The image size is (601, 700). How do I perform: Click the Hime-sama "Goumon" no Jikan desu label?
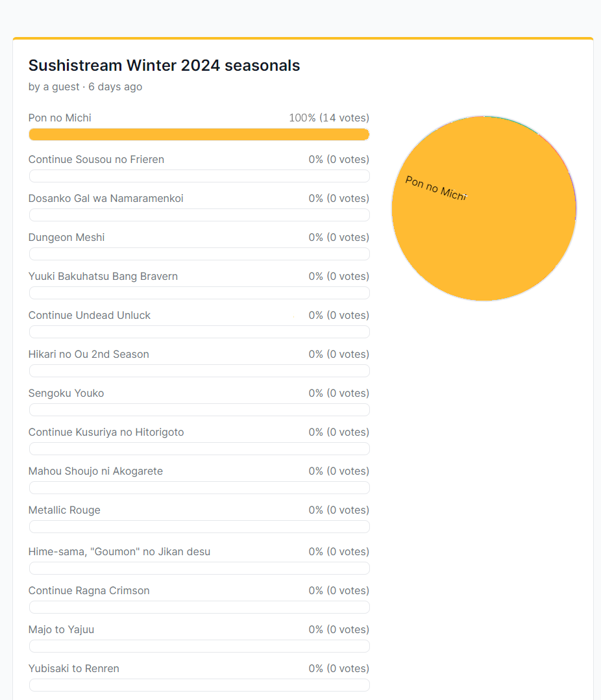(x=119, y=552)
